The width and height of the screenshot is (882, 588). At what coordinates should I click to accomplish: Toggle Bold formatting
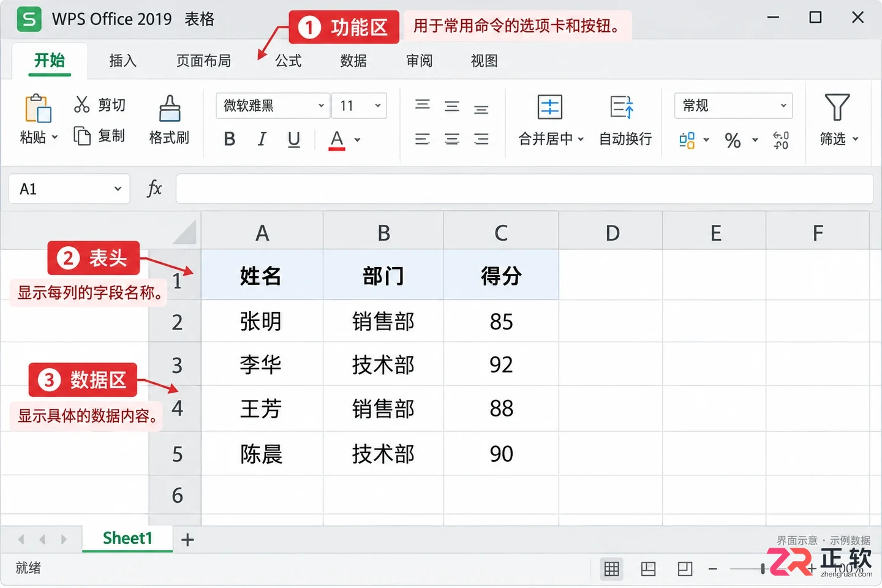230,139
